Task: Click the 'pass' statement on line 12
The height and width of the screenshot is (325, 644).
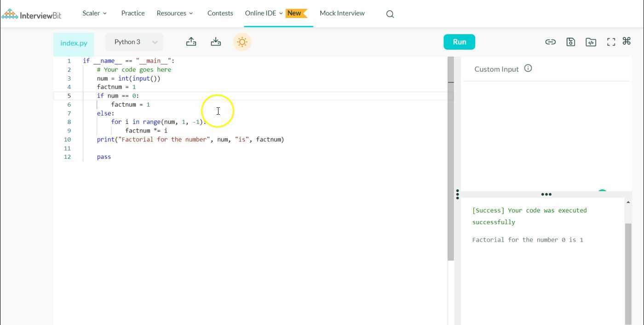Action: pyautogui.click(x=104, y=157)
